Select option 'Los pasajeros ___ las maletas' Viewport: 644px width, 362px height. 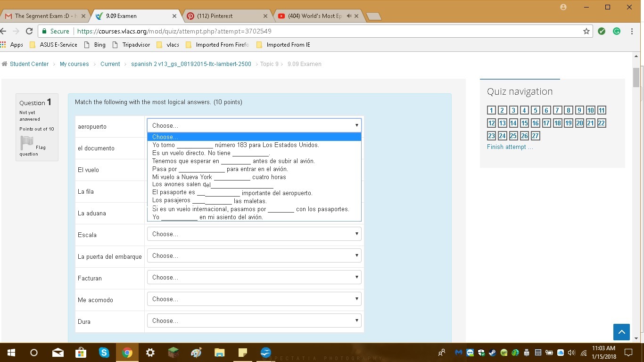[254, 201]
